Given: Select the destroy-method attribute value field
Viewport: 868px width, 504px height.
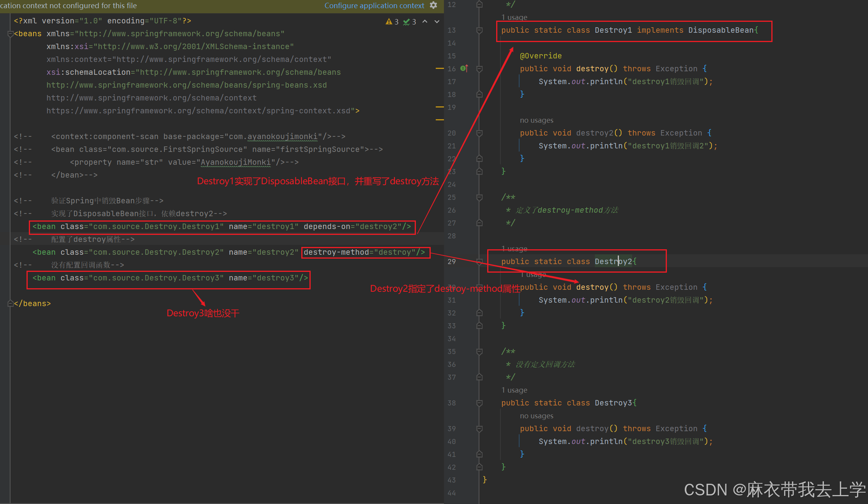Looking at the screenshot, I should click(393, 252).
